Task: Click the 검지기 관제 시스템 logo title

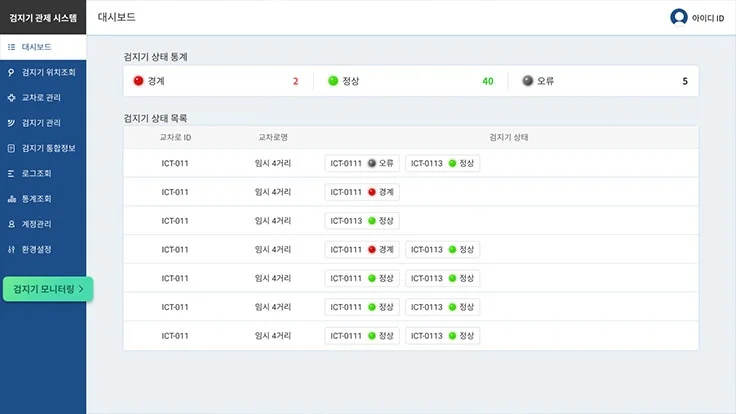Action: coord(43,18)
